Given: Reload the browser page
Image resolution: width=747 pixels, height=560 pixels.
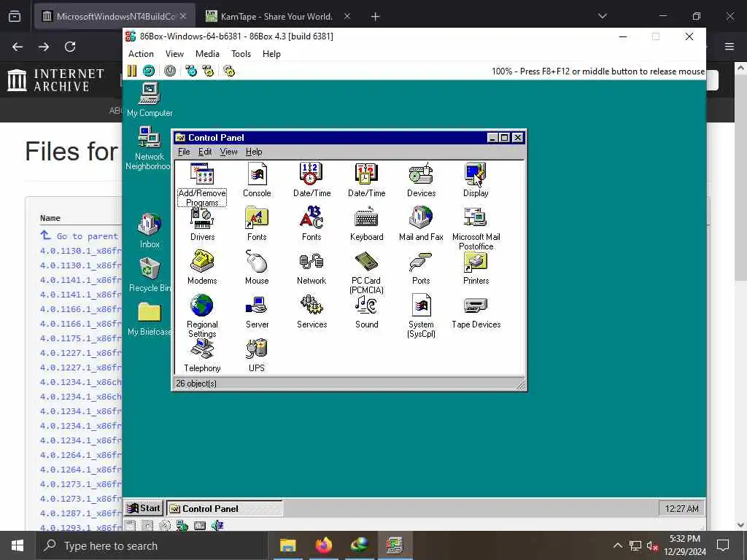Looking at the screenshot, I should (70, 47).
